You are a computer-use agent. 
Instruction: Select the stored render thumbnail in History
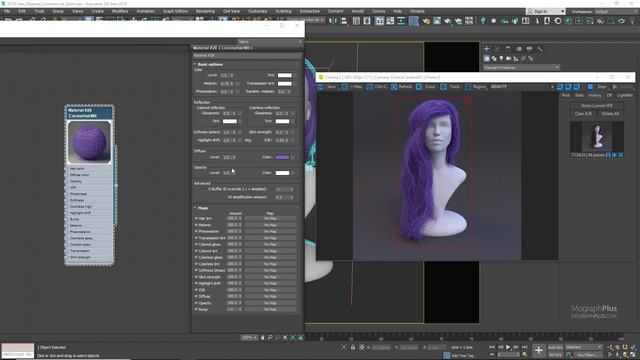tap(597, 137)
